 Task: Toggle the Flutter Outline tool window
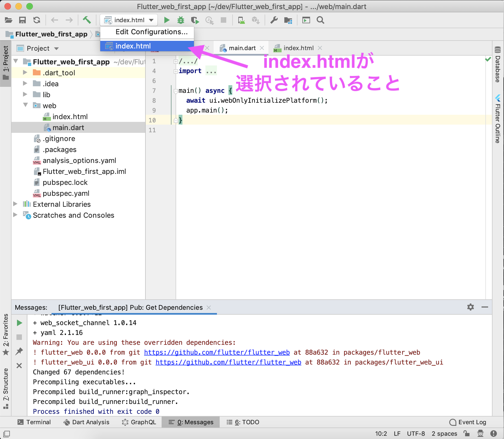pos(498,119)
